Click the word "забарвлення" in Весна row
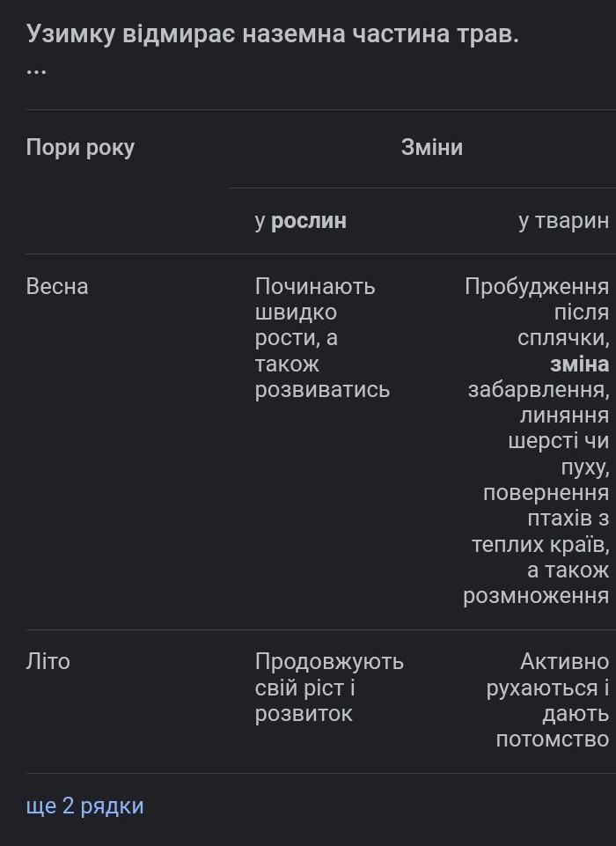Viewport: 616px width, 846px height. click(538, 389)
